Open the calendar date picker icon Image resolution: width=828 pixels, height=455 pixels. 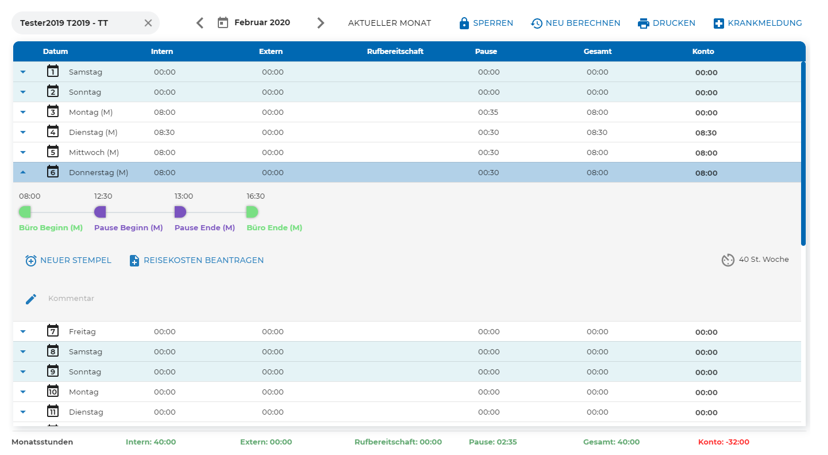(x=223, y=23)
